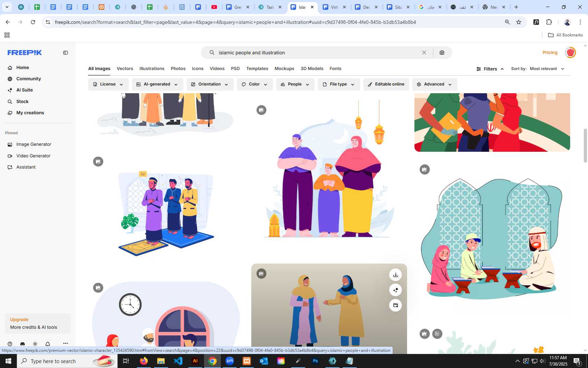Click the AI edit sparkle icon on image
The height and width of the screenshot is (368, 588).
[x=395, y=290]
